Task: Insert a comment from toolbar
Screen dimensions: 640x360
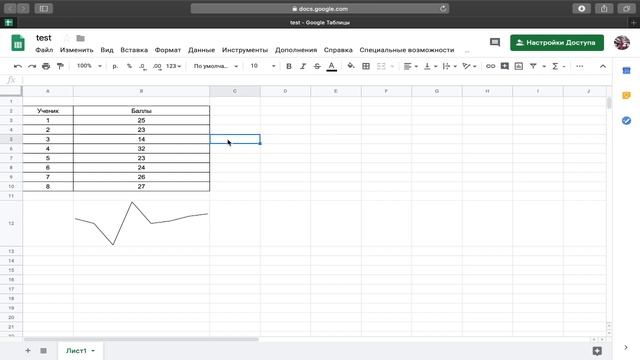Action: pos(504,66)
